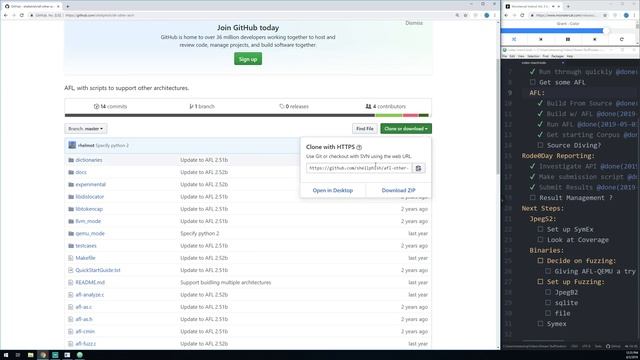Open the afl-analyze.c file
Screen dimensions: 640x360
click(x=89, y=295)
